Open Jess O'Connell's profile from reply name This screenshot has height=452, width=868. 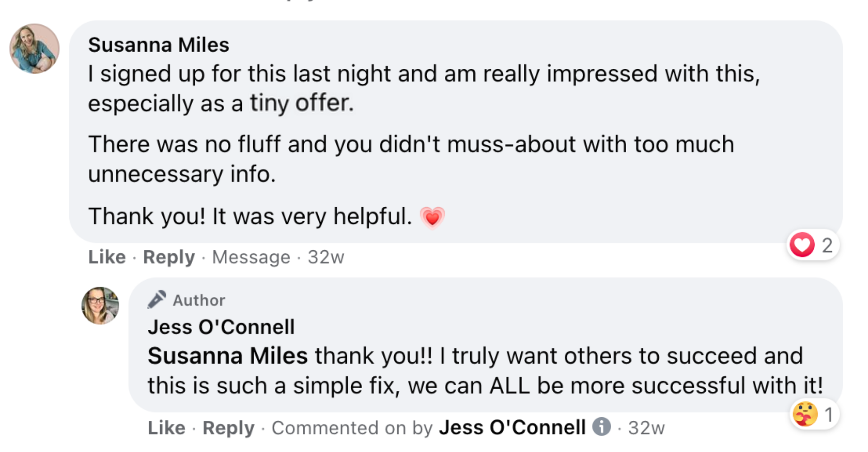pyautogui.click(x=221, y=327)
